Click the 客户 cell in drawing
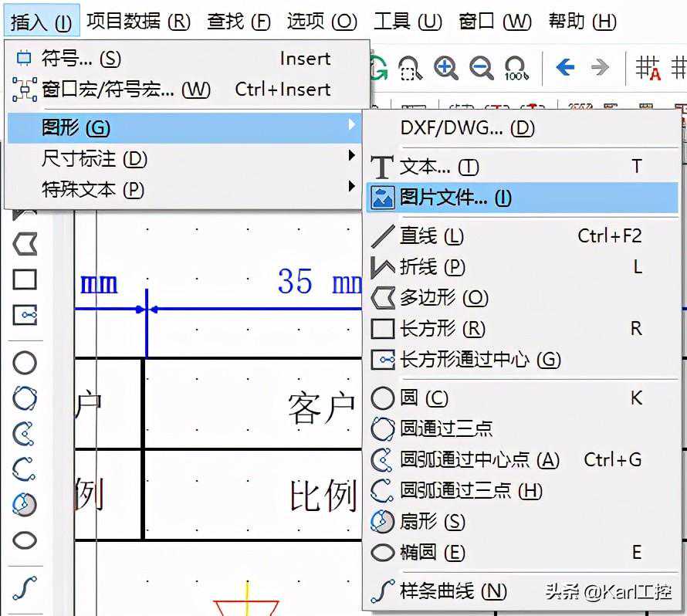The image size is (687, 616). coord(320,407)
